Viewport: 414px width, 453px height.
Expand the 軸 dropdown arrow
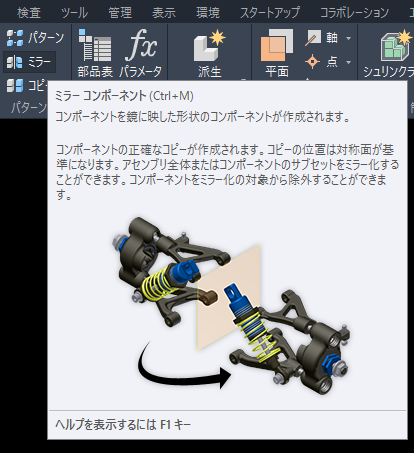click(x=348, y=38)
